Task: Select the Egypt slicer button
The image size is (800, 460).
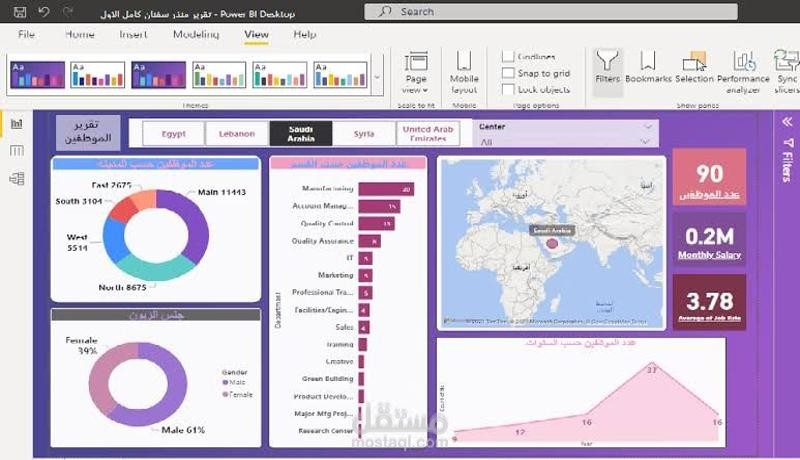Action: pyautogui.click(x=173, y=134)
